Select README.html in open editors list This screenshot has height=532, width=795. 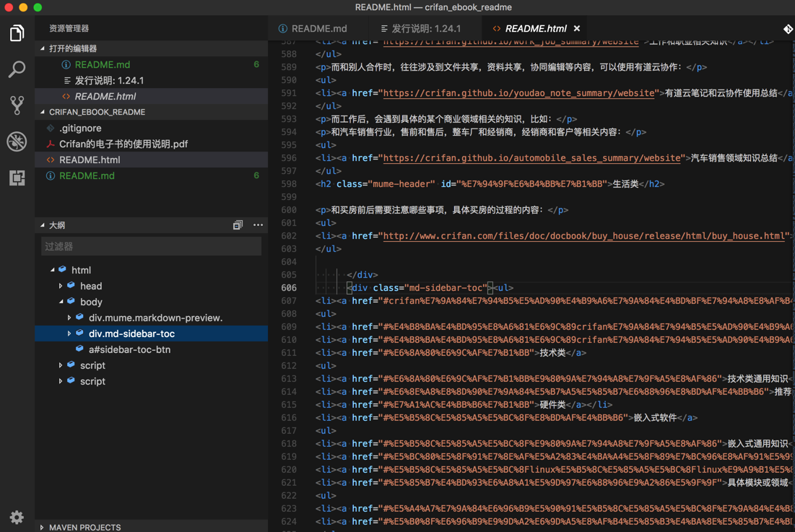coord(151,96)
